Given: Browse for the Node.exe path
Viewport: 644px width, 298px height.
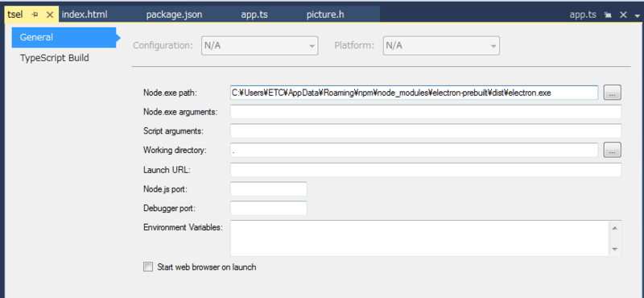Looking at the screenshot, I should (x=612, y=93).
